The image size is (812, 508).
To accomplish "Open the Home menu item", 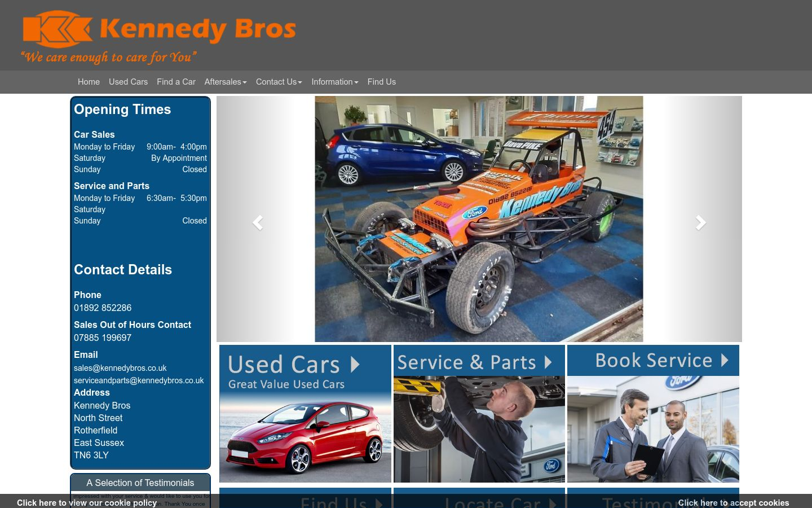I will click(89, 82).
